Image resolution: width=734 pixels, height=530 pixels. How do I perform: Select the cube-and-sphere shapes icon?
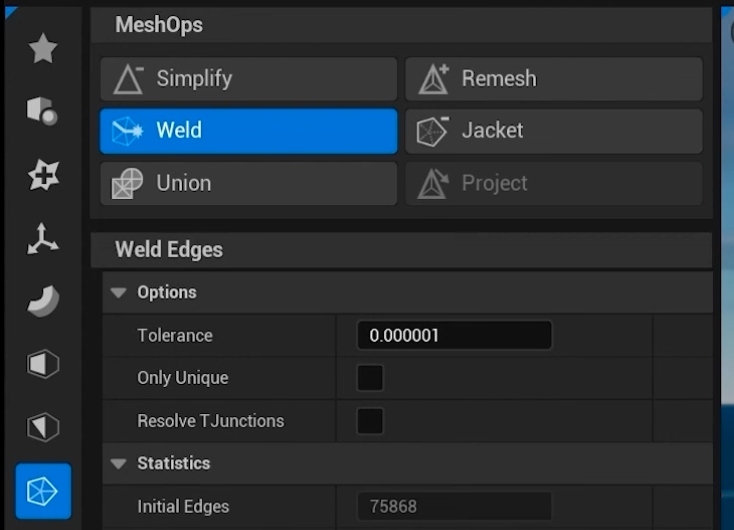point(43,111)
